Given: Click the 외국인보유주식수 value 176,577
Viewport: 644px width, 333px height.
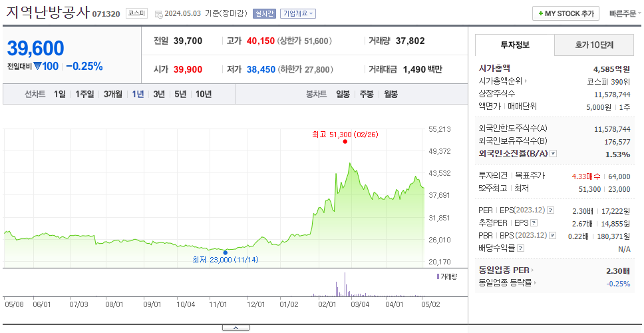Looking at the screenshot, I should 617,141.
